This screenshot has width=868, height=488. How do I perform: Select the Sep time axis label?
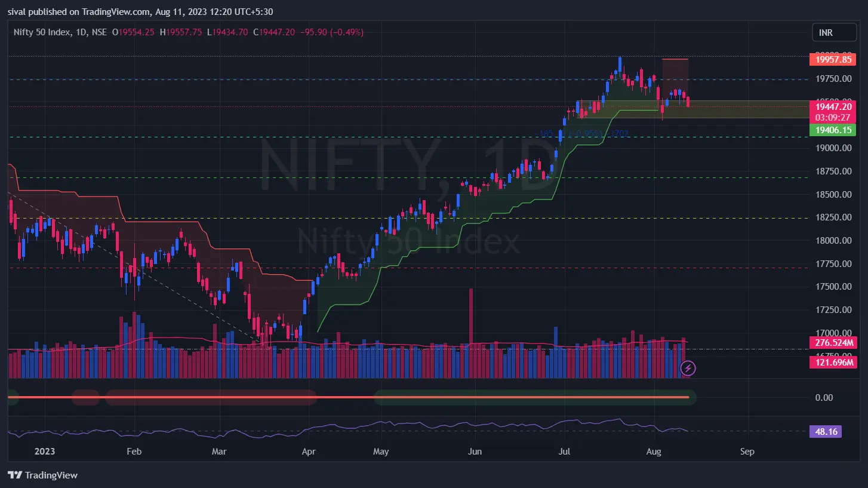coord(747,452)
